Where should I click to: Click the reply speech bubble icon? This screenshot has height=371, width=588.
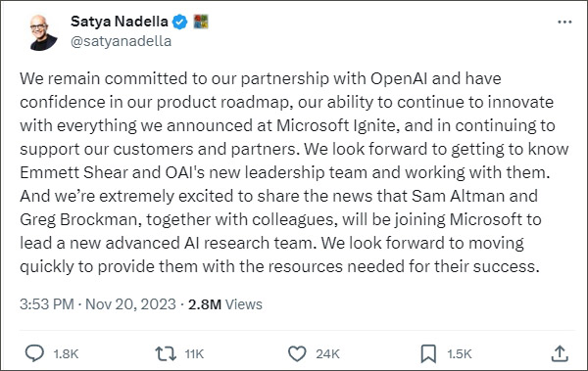coord(34,353)
